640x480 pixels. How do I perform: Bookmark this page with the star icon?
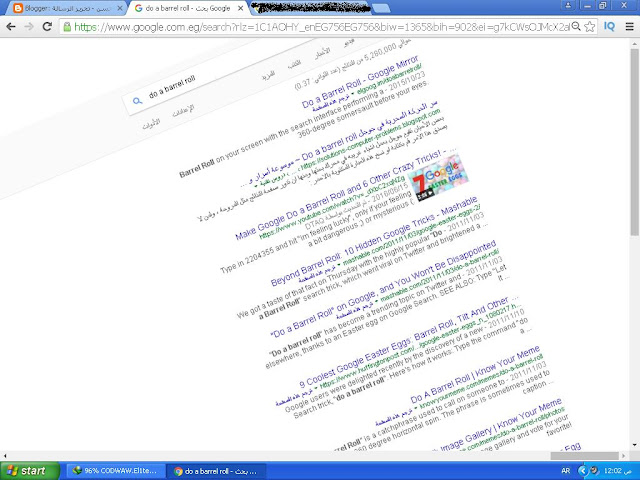point(589,27)
